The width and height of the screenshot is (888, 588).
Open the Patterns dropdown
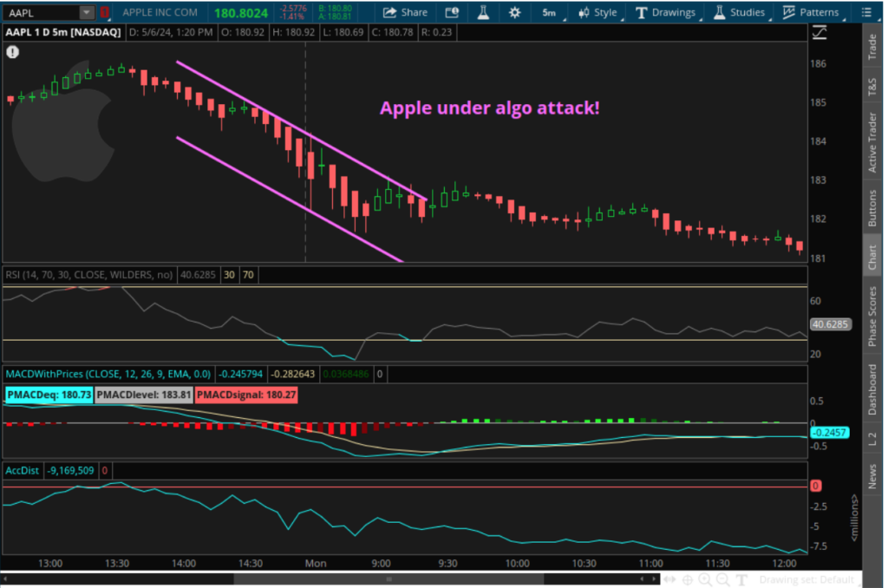[x=811, y=12]
